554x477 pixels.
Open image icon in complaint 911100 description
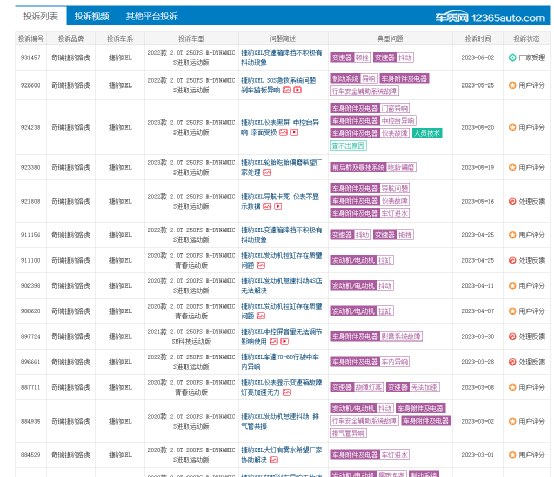(x=261, y=265)
